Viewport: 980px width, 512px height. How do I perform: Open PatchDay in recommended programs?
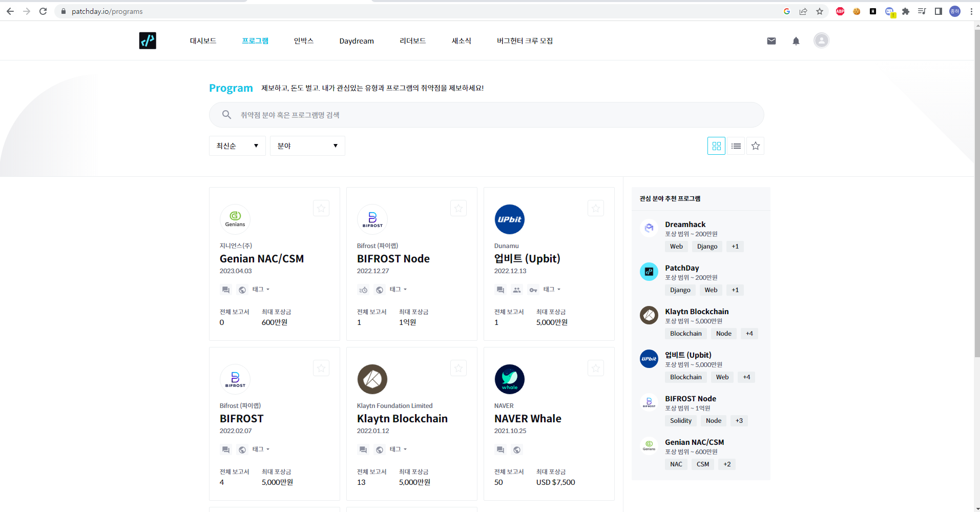click(x=682, y=268)
